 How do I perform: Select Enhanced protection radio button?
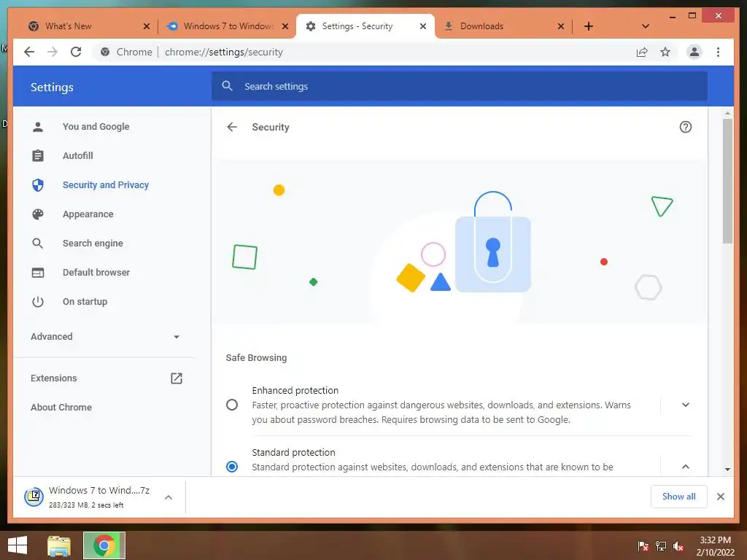coord(232,405)
